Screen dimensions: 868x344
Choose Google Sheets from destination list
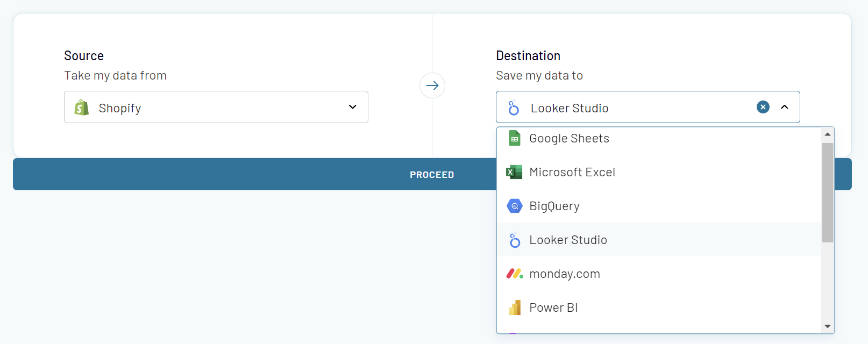[659, 138]
